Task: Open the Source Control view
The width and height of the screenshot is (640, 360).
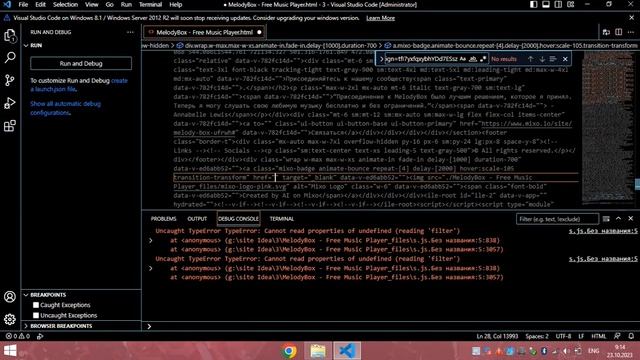Action: point(10,80)
